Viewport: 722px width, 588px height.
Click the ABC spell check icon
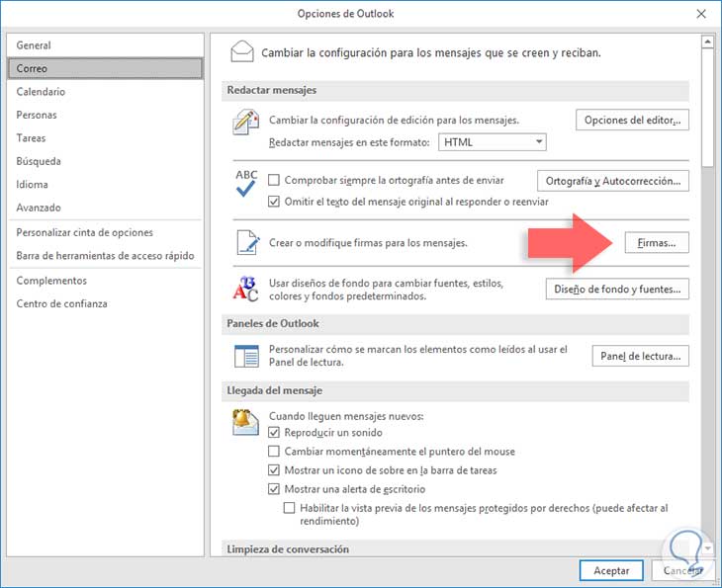[x=246, y=183]
